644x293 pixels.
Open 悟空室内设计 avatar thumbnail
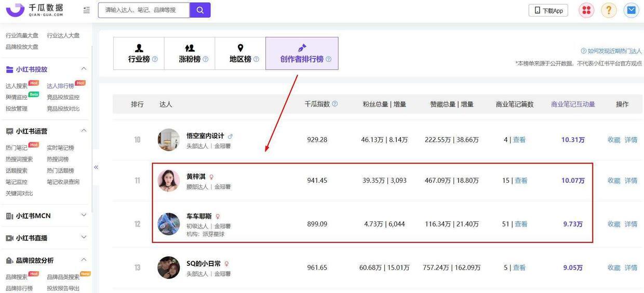click(169, 140)
